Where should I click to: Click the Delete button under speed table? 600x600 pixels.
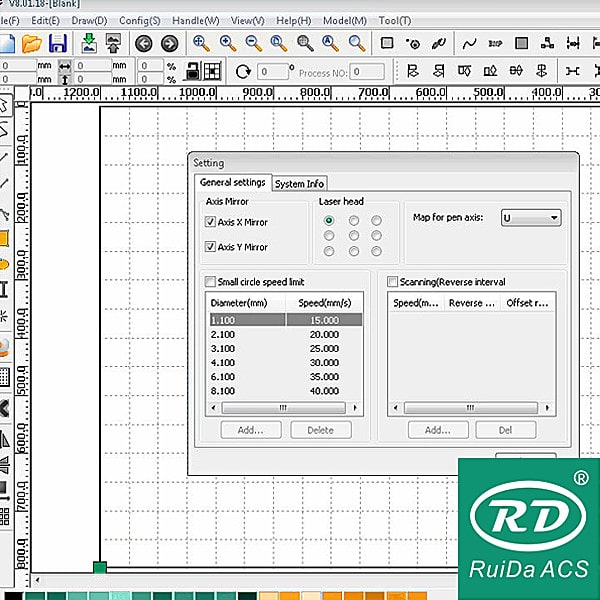tap(320, 430)
